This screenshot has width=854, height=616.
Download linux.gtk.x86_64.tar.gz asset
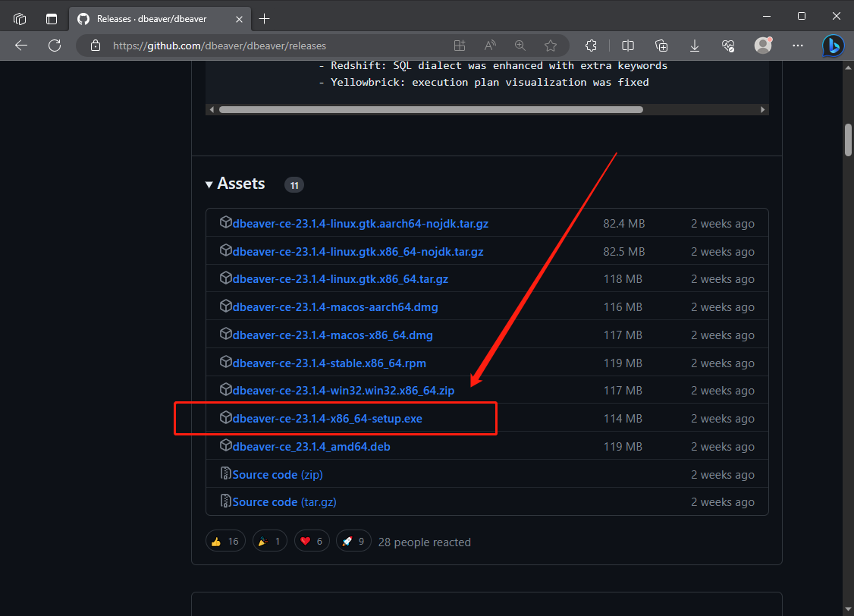point(341,279)
